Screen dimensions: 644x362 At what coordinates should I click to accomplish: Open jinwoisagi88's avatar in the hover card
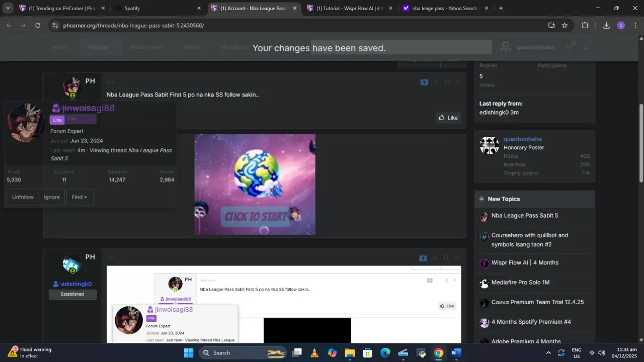pos(25,123)
